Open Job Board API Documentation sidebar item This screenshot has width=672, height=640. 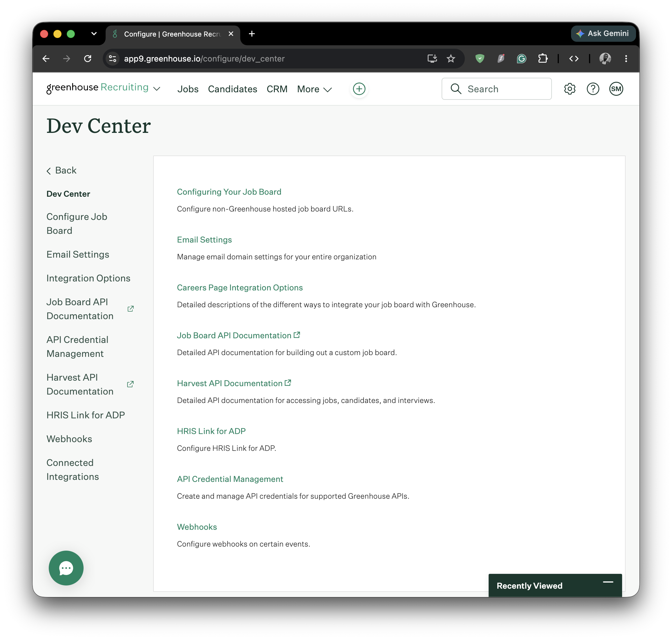pyautogui.click(x=80, y=309)
